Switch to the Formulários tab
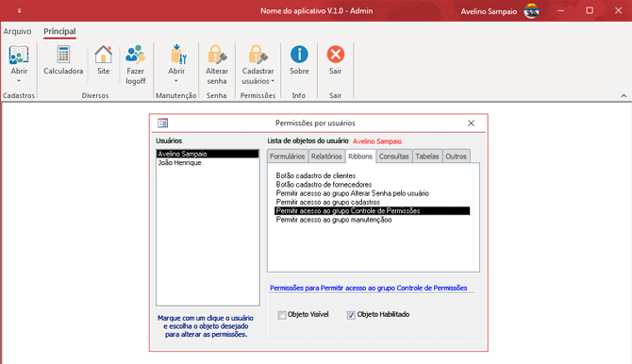This screenshot has width=632, height=364. coord(288,157)
